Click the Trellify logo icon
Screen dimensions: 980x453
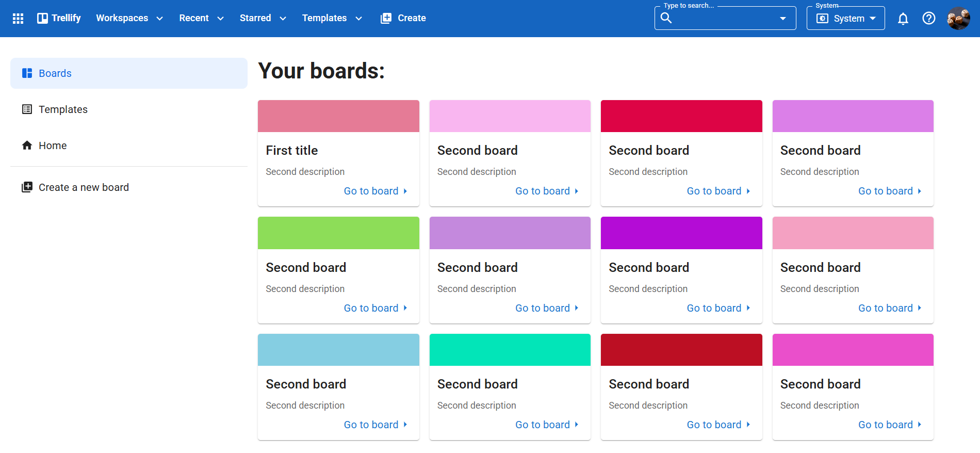click(42, 19)
